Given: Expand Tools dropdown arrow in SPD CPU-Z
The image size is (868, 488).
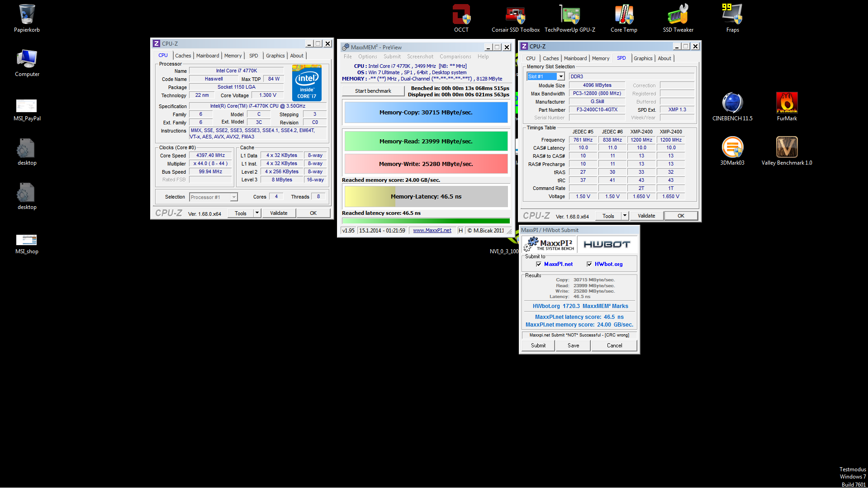Looking at the screenshot, I should 625,216.
